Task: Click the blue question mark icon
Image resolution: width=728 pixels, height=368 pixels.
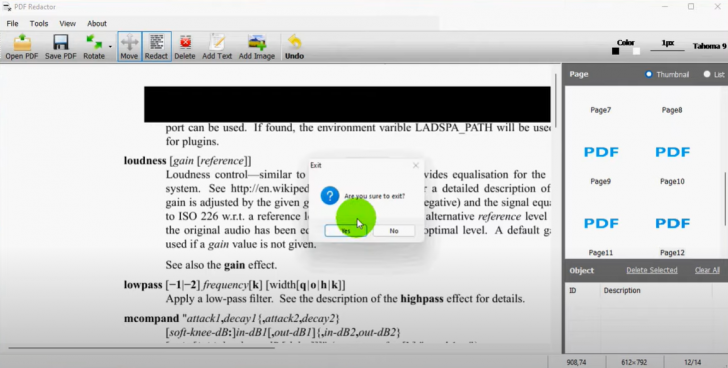Action: [x=330, y=196]
